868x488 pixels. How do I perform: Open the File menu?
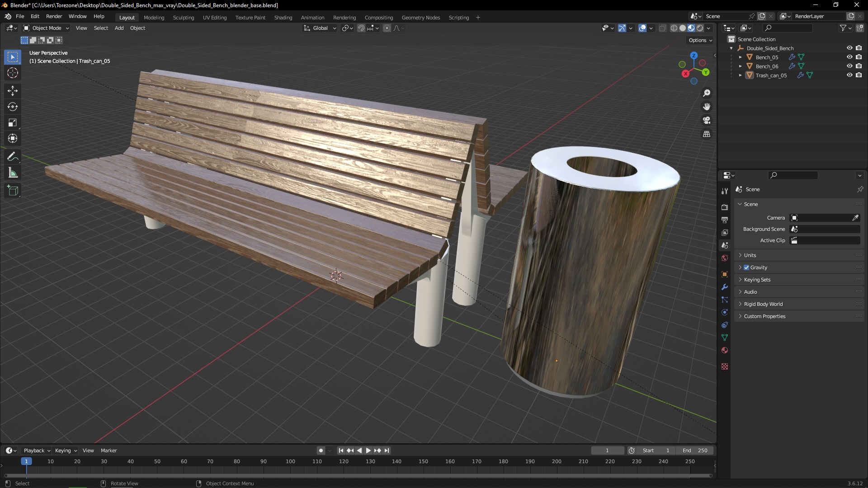point(20,16)
